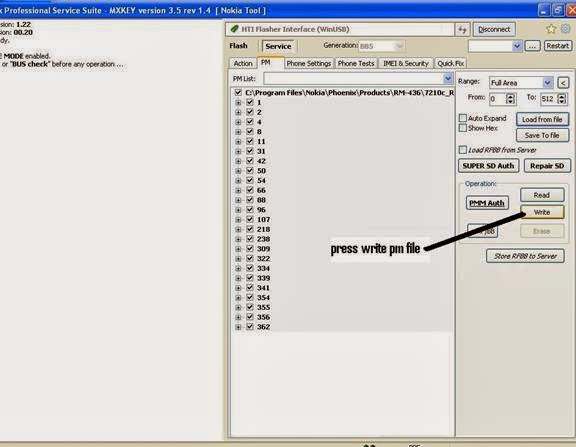The image size is (576, 447).
Task: Expand PM field 54 tree node
Action: [238, 180]
